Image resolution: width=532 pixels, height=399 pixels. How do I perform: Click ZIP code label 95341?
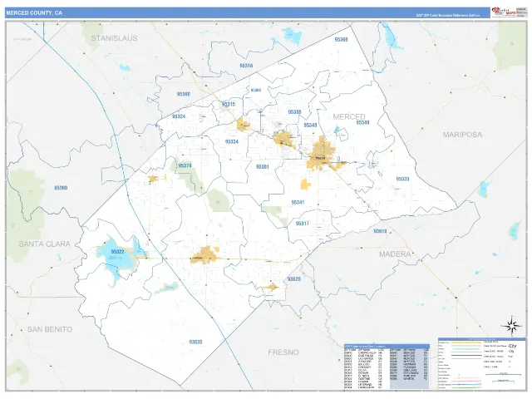(x=298, y=202)
